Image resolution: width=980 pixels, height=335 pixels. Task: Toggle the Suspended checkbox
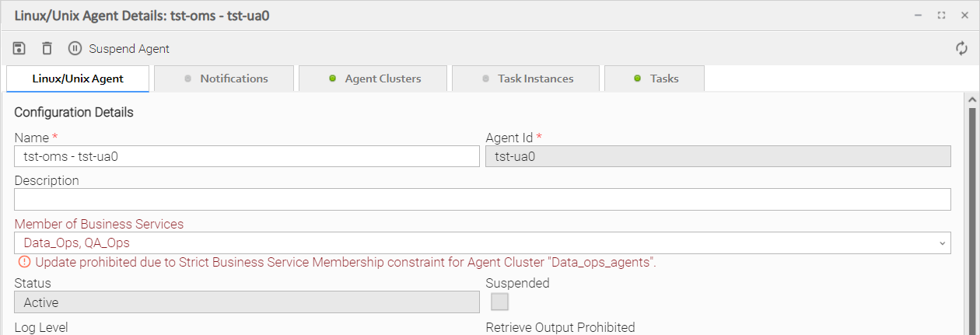(x=499, y=302)
